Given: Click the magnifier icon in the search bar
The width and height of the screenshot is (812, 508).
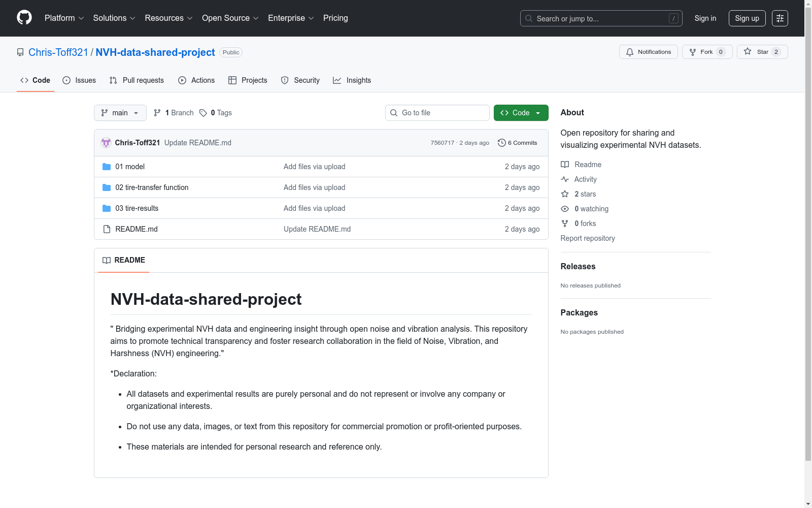Looking at the screenshot, I should point(529,18).
